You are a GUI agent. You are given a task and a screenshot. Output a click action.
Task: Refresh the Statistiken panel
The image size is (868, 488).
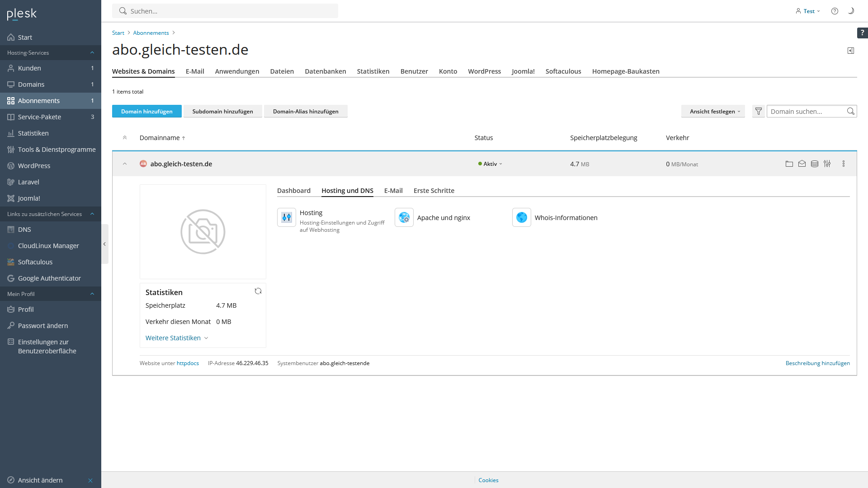[x=258, y=291]
